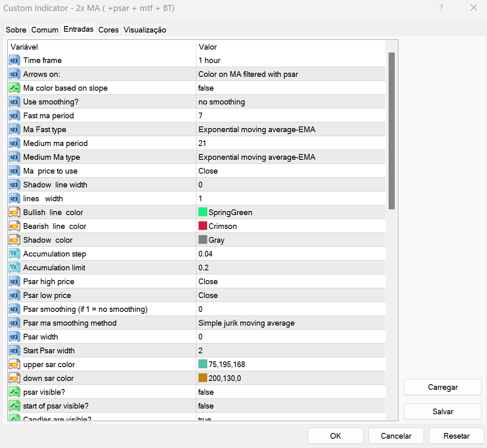Click the double-type icon beside Accumulation step

point(14,254)
